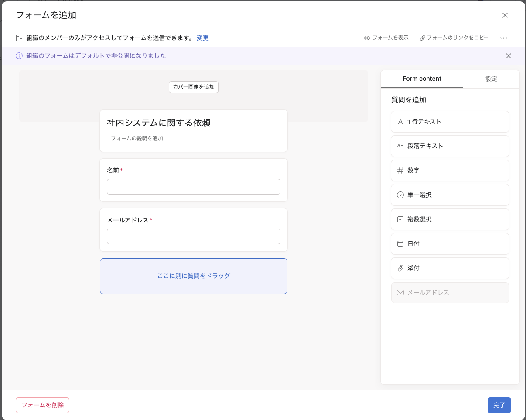Screen dimensions: 526x420
Task: Click the カバー画像を追加 button
Action: 194,87
